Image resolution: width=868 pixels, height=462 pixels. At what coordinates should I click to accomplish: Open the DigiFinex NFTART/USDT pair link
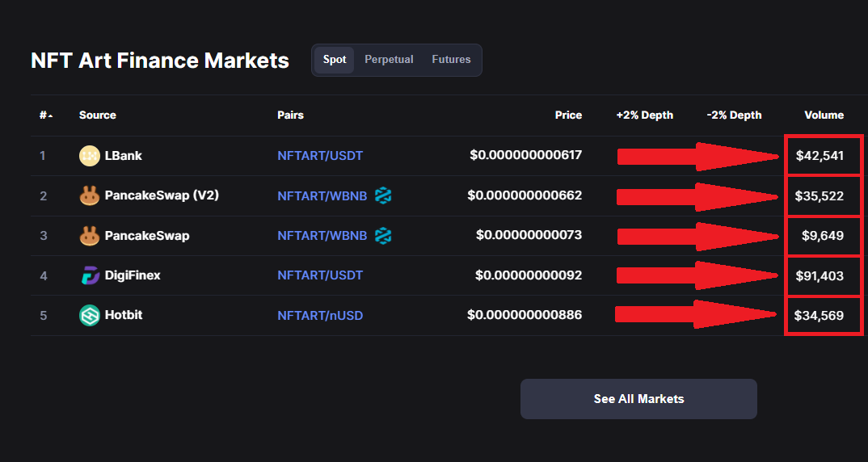(320, 275)
